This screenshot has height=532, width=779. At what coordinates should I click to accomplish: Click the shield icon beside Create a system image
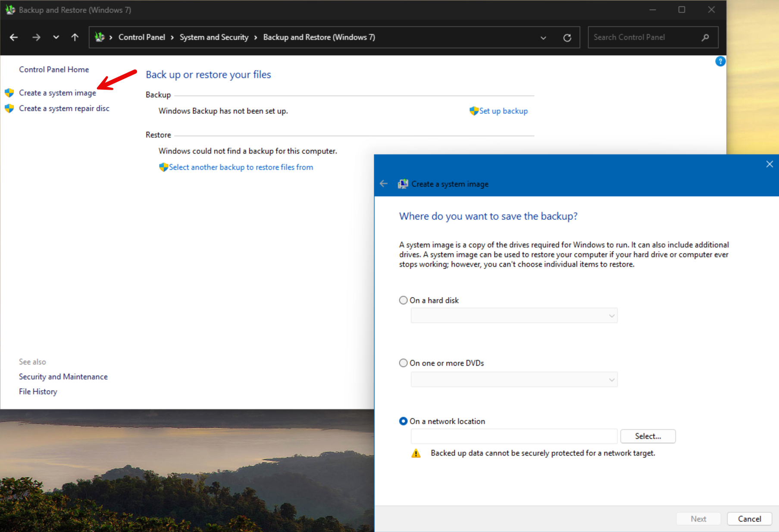point(9,93)
